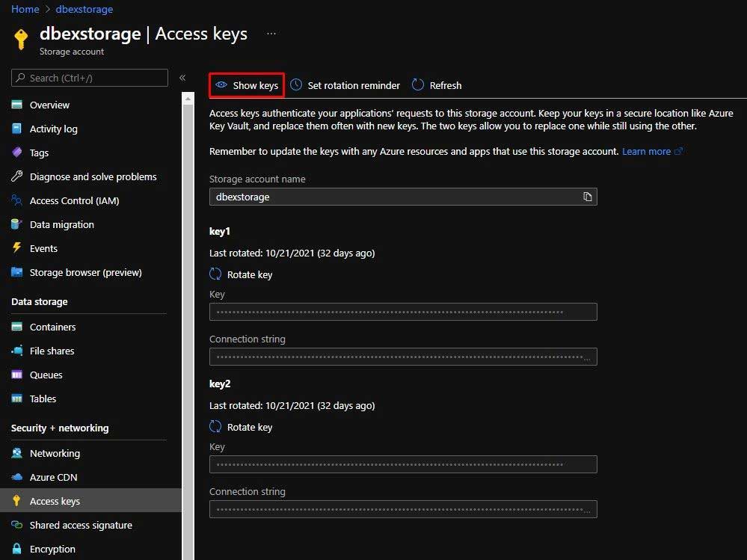Click the Queues icon

click(x=16, y=375)
